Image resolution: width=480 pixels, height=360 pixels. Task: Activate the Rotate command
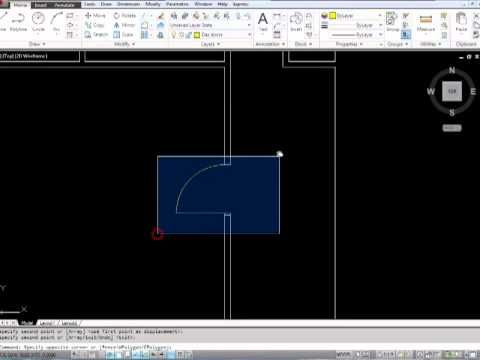coord(125,15)
